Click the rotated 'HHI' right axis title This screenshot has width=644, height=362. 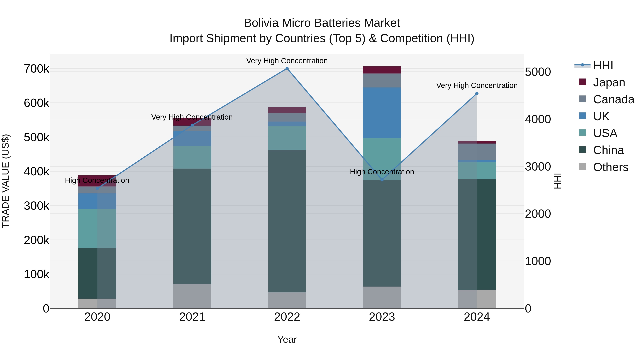pos(557,181)
